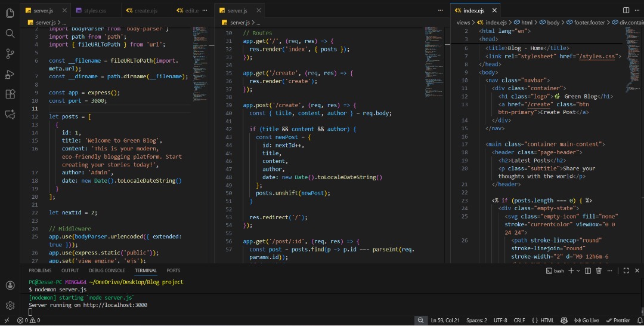The height and width of the screenshot is (326, 644).
Task: Expand breadcrumb ellipsis in first server.js editor
Action: click(x=64, y=23)
